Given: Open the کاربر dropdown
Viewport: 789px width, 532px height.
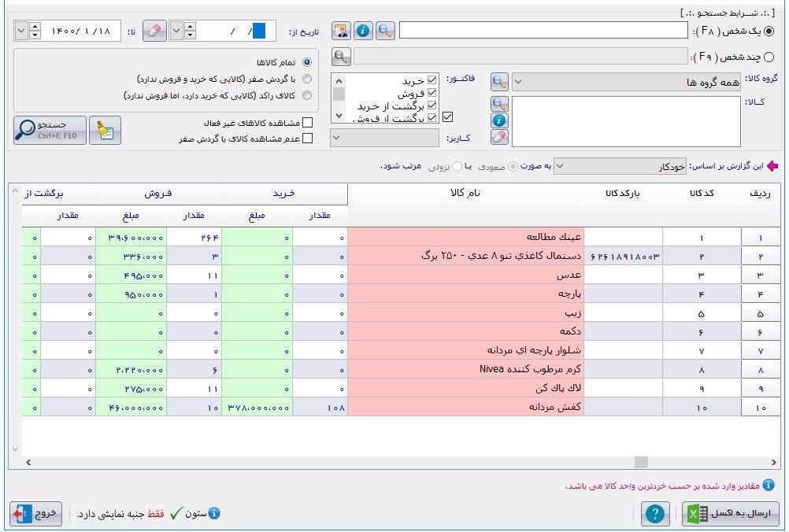Looking at the screenshot, I should (385, 138).
